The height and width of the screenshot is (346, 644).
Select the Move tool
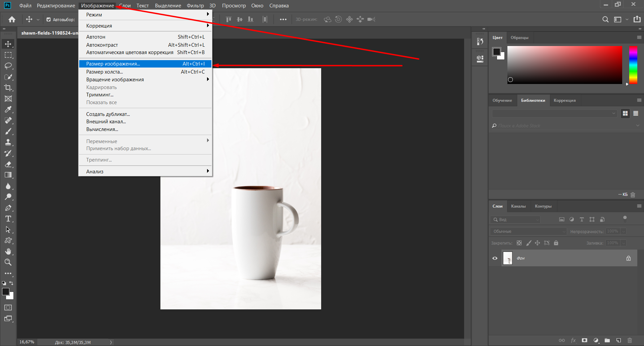click(x=8, y=44)
